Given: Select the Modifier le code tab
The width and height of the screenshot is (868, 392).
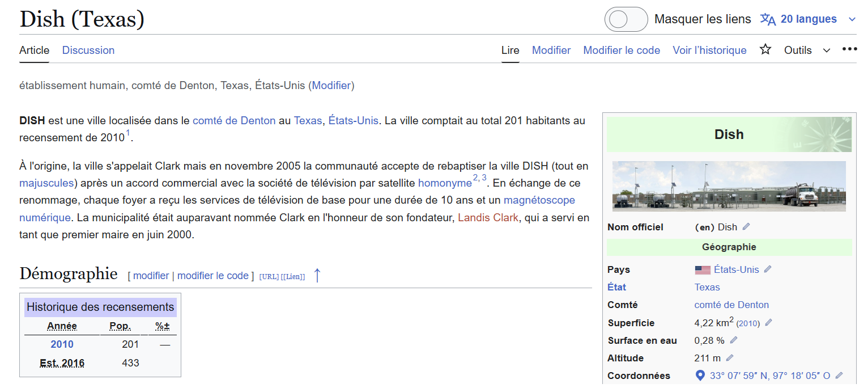Looking at the screenshot, I should [622, 50].
